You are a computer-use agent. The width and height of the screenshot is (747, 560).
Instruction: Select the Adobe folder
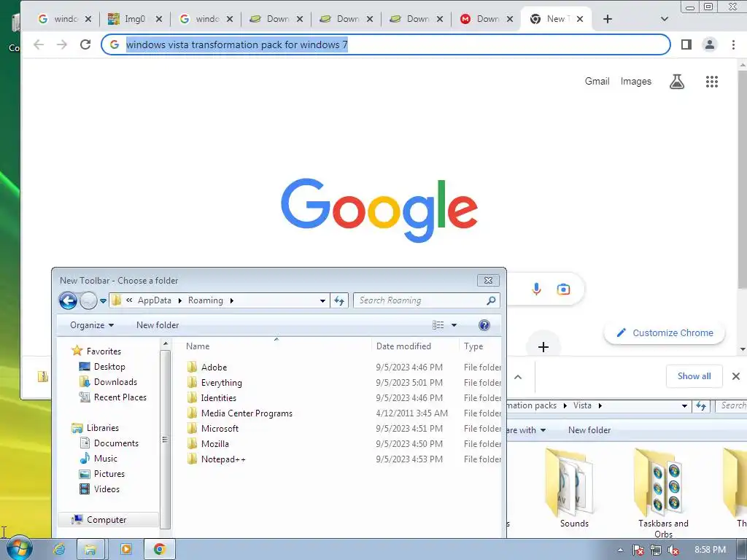[x=214, y=367]
